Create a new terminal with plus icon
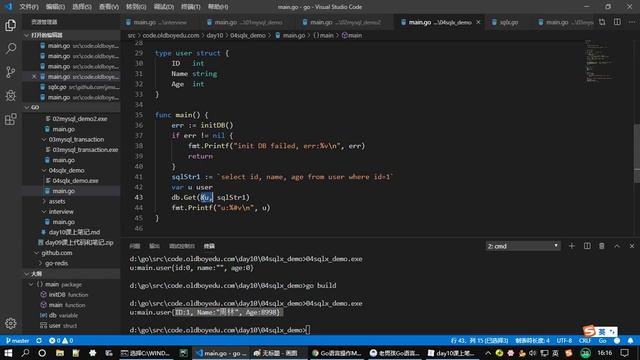 coord(571,246)
